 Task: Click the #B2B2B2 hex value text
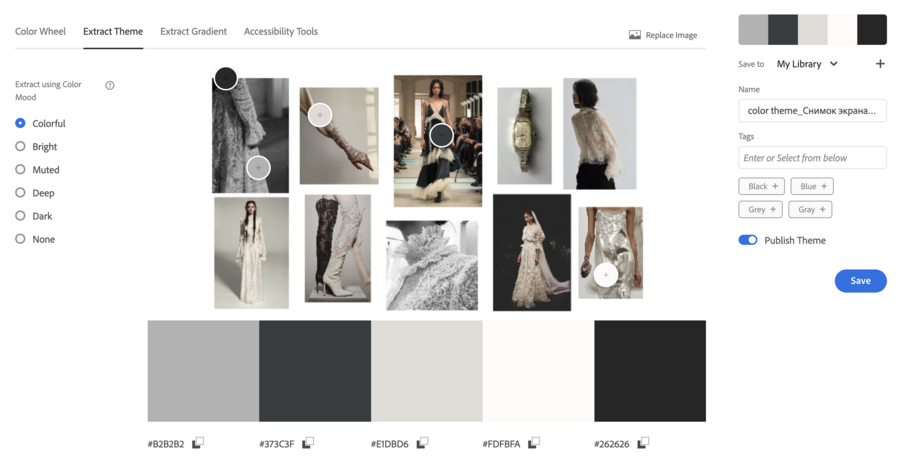(x=166, y=444)
